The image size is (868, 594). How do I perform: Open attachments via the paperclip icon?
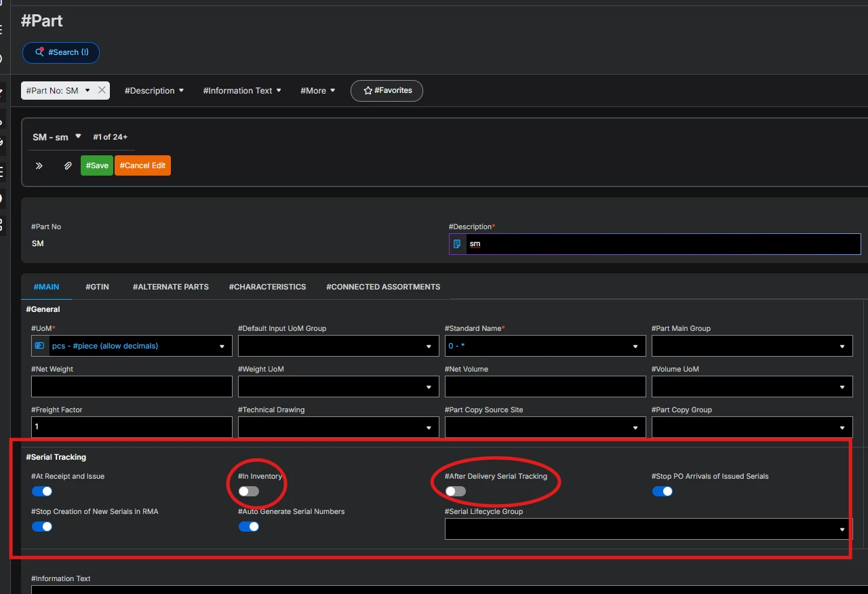click(x=68, y=165)
